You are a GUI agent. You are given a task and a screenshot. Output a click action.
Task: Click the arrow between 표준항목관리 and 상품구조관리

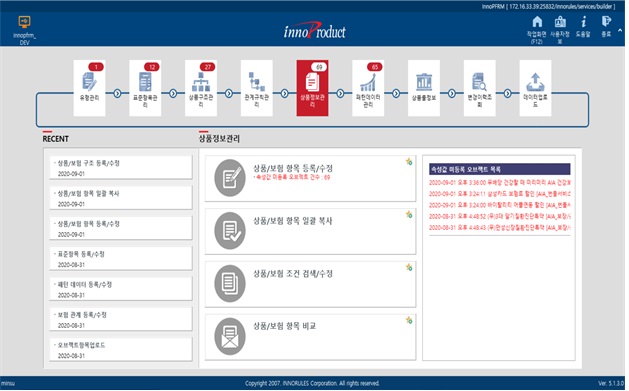coord(173,93)
